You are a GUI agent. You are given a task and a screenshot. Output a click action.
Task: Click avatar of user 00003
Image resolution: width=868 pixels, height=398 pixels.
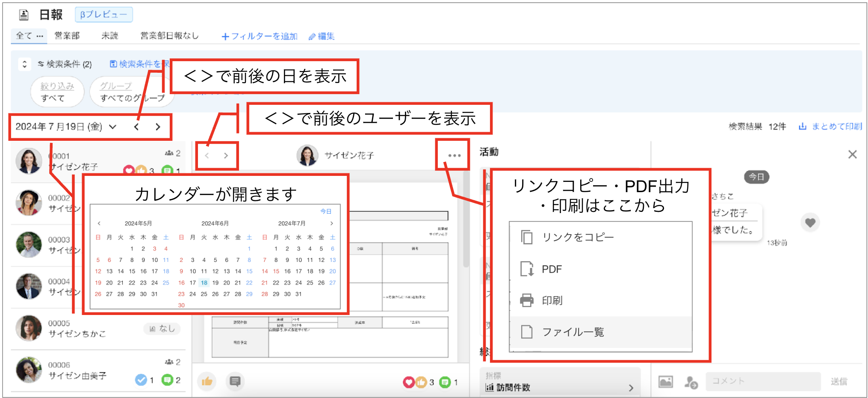point(29,245)
